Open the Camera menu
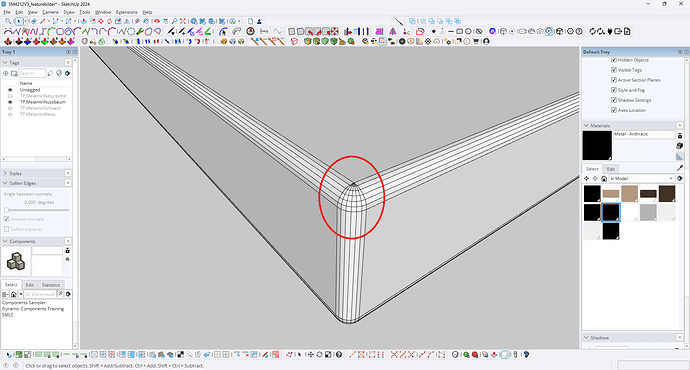Screen dimensions: 690x370 pyautogui.click(x=50, y=12)
